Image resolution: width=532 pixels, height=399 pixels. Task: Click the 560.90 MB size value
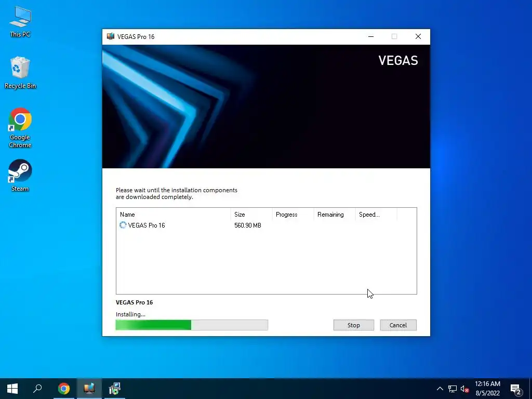coord(248,225)
